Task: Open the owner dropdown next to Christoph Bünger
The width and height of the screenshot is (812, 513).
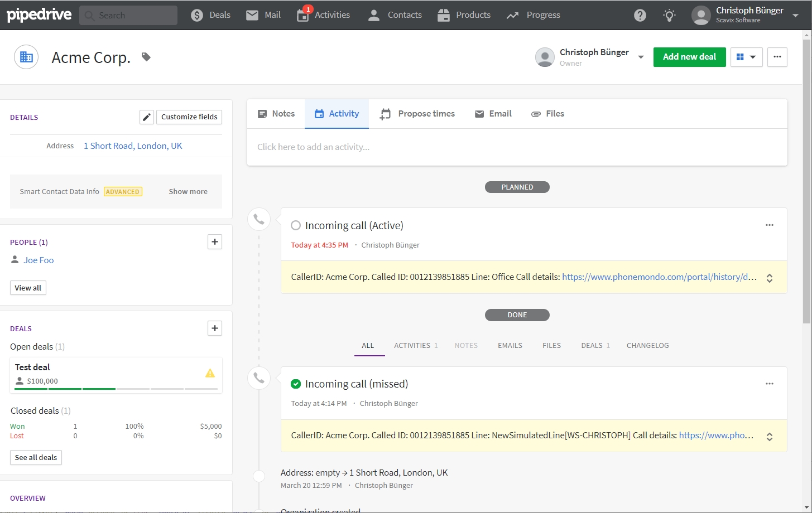Action: point(641,57)
